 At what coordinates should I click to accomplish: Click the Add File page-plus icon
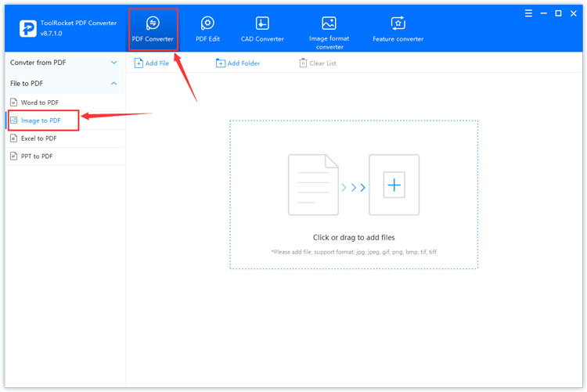coord(139,63)
